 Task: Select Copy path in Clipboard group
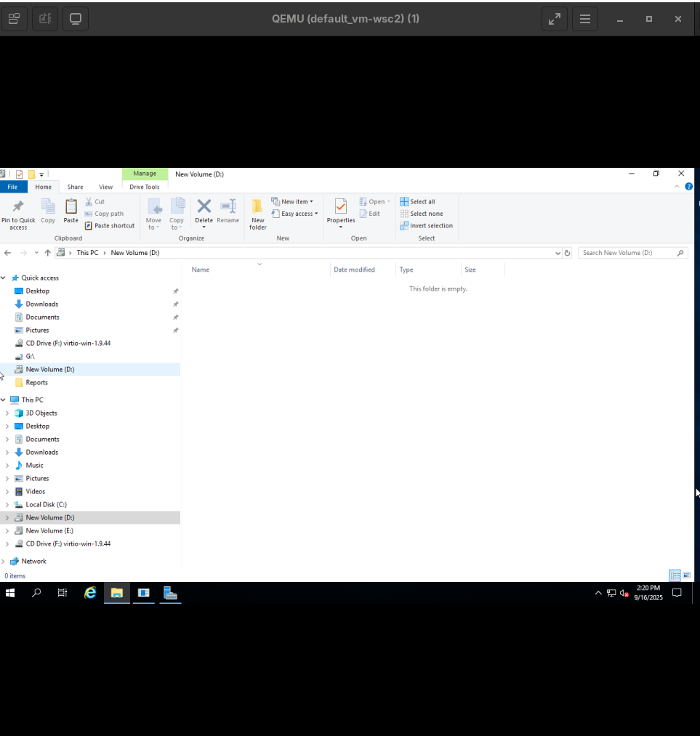tap(104, 214)
